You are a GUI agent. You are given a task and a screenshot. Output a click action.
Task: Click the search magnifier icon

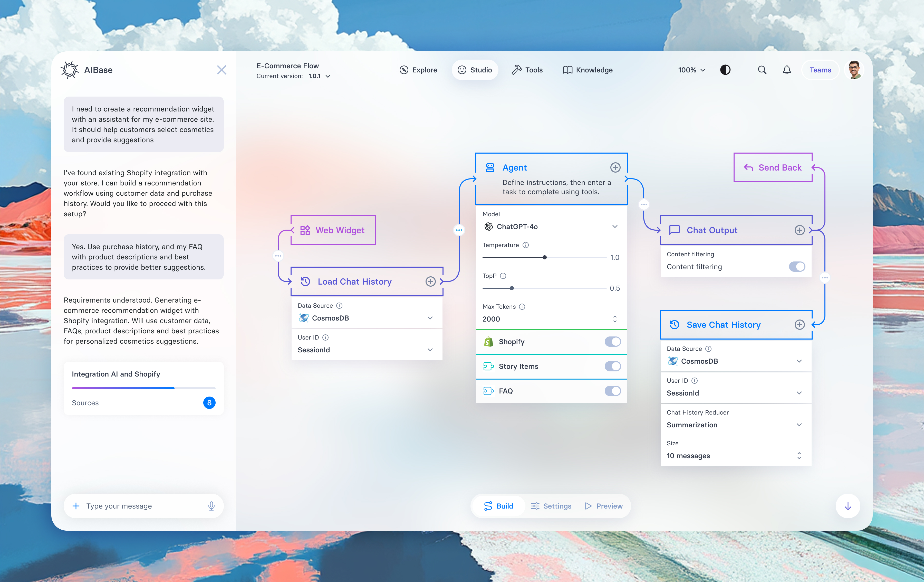(762, 70)
